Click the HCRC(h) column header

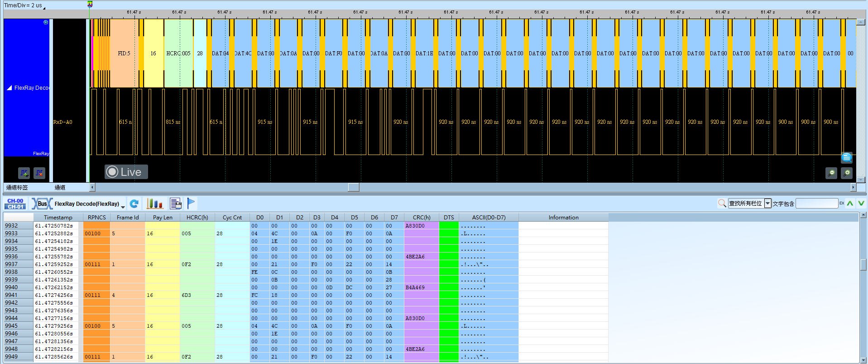click(x=197, y=218)
